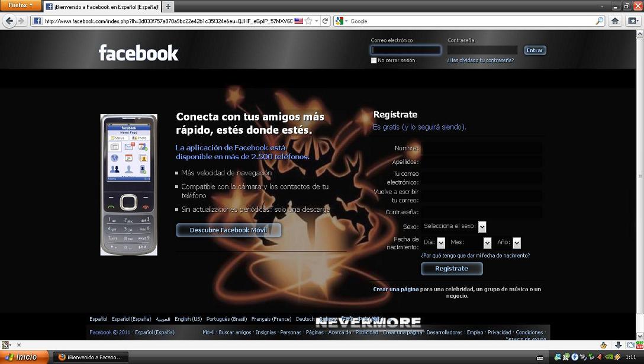Image resolution: width=644 pixels, height=364 pixels.
Task: Select the Firefox taskbar button
Action: [x=91, y=357]
